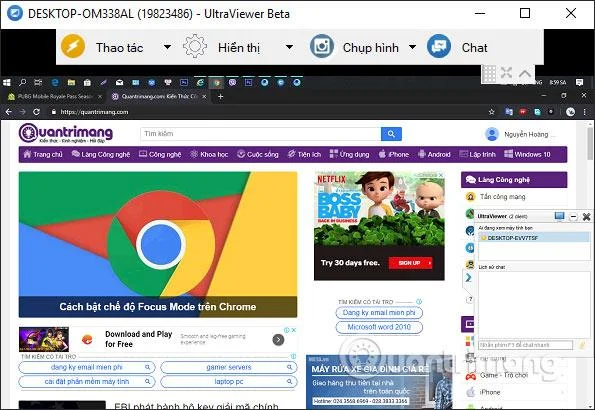Reload the page with the refresh icon
Screen dimensions: 595x410
pos(36,112)
